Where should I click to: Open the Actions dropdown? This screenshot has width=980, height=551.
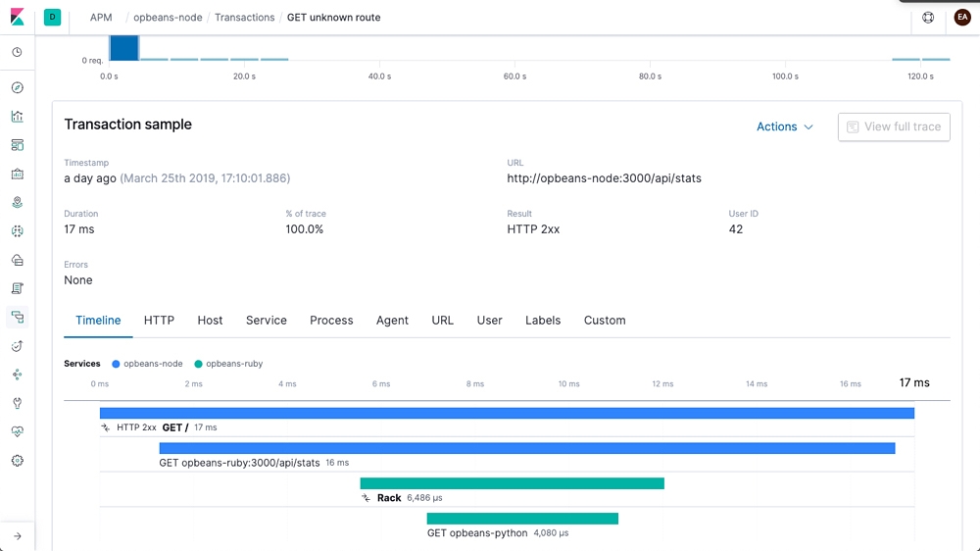click(784, 126)
